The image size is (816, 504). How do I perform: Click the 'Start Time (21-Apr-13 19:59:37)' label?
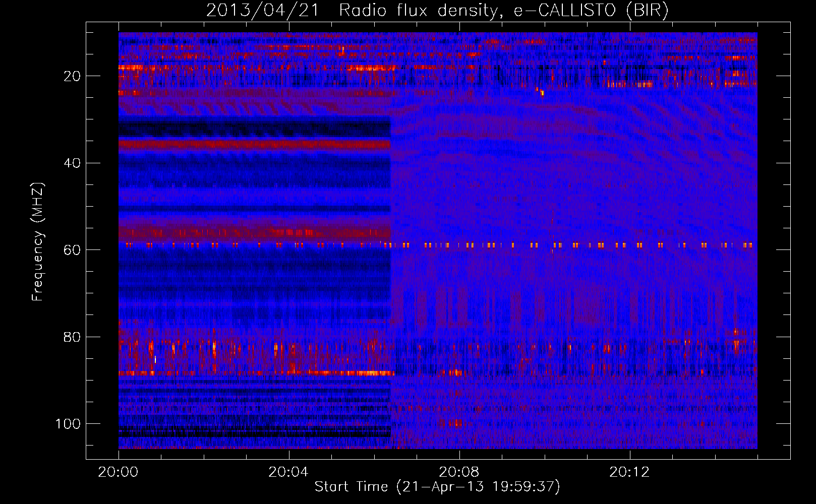point(437,487)
